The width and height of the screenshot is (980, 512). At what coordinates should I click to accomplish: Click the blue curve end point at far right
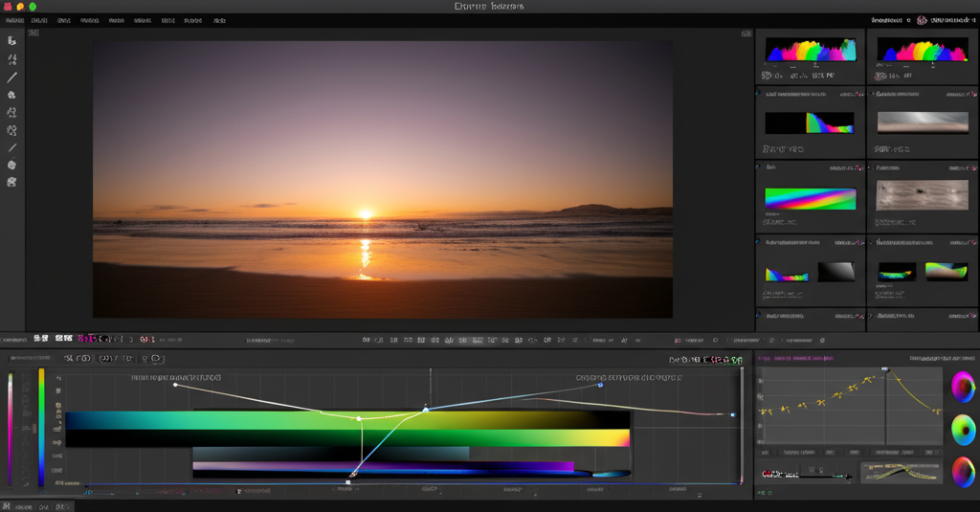[x=733, y=414]
